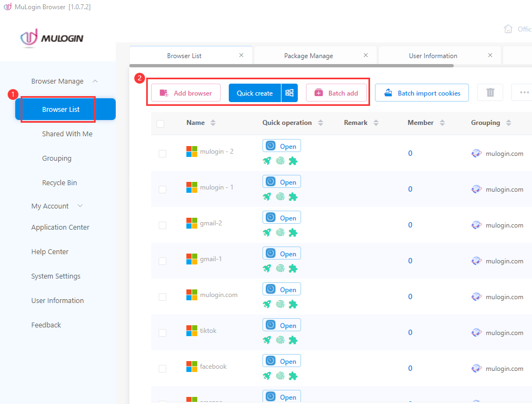Click the Add browser button

(x=186, y=93)
